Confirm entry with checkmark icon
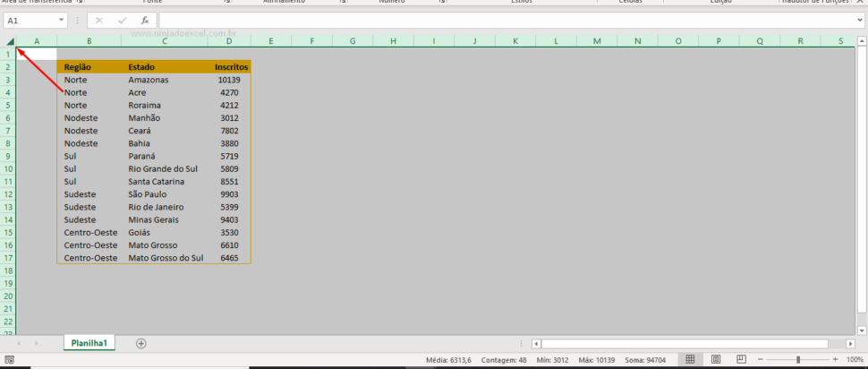868x369 pixels. (123, 21)
